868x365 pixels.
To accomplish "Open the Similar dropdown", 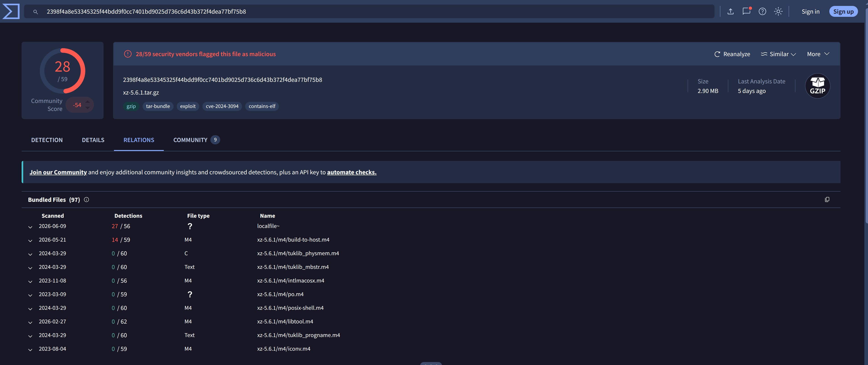I will point(778,54).
